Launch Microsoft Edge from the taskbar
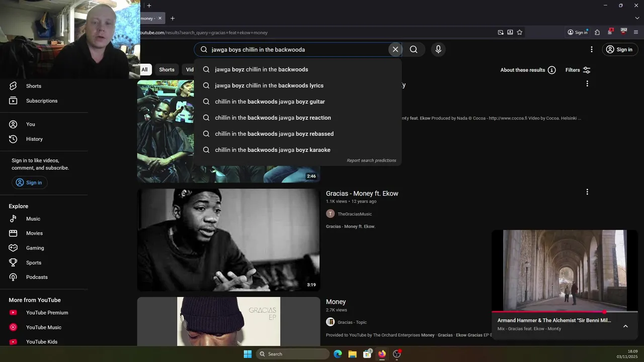 pos(338,354)
